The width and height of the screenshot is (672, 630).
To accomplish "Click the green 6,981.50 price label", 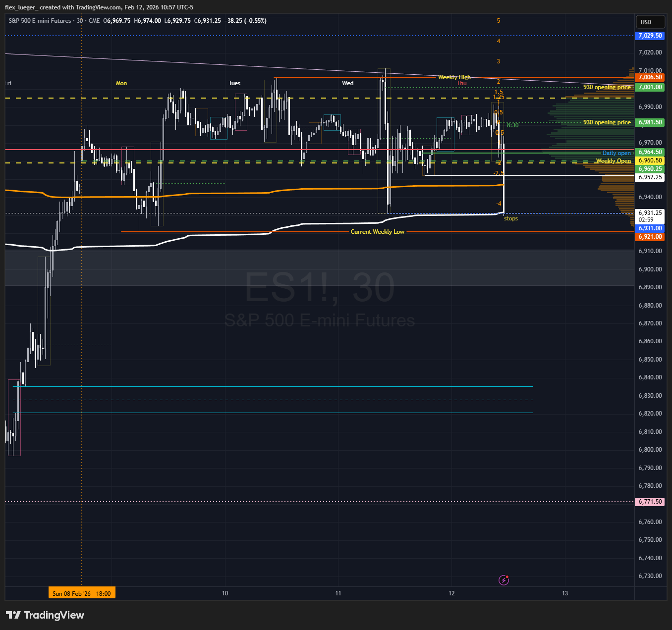I will tap(650, 122).
